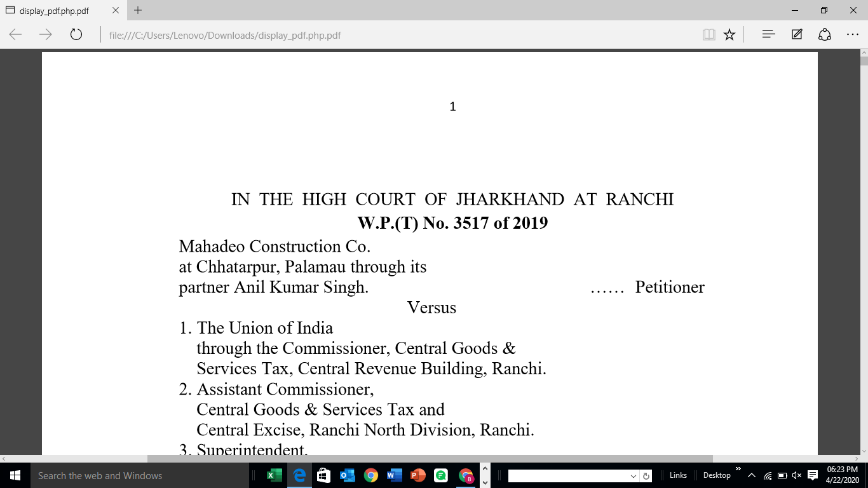Open Microsoft Store from taskbar
Screen dimensions: 868x488
[x=323, y=475]
